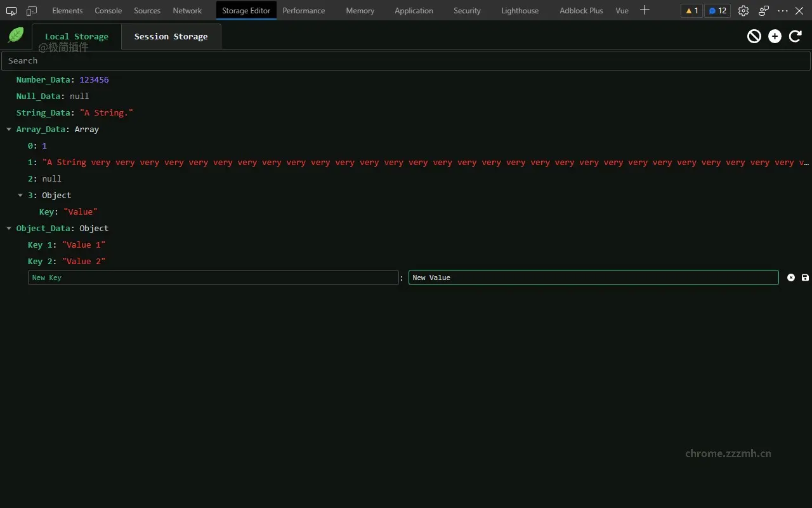Click the console messages badge showing 12
Image resolution: width=812 pixels, height=508 pixels.
point(717,11)
